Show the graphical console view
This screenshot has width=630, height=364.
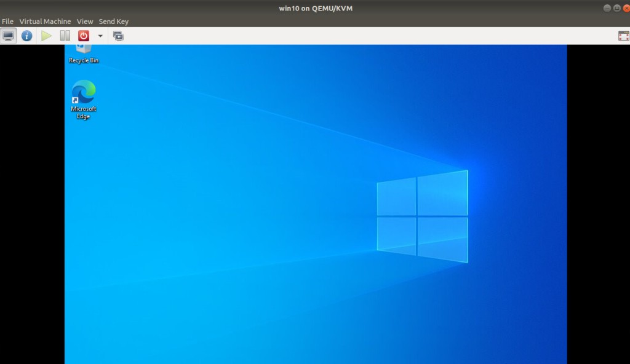tap(9, 36)
